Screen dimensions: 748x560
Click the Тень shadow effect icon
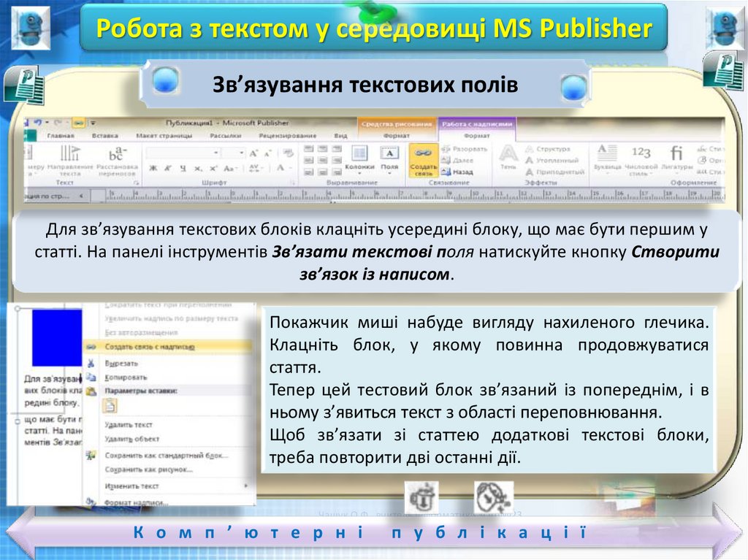[508, 158]
